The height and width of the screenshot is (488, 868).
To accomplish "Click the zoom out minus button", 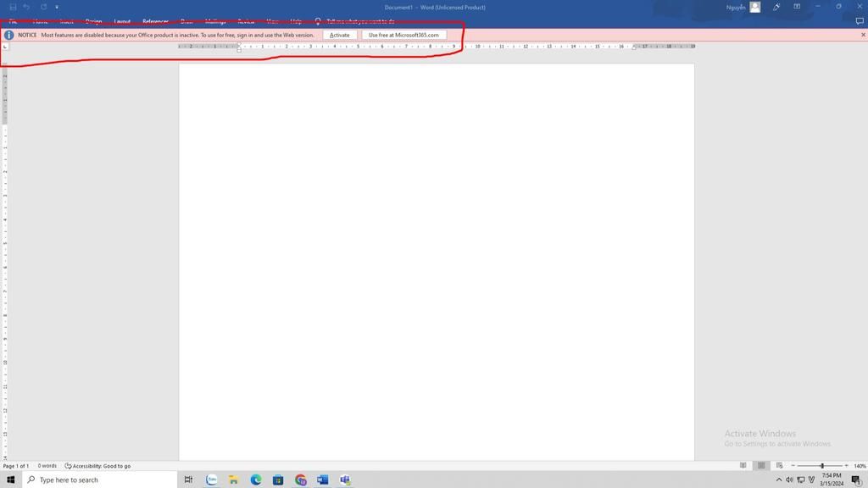I will pos(793,466).
